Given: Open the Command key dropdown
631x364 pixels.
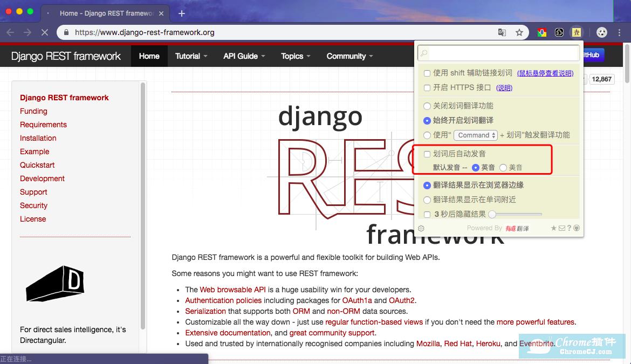Looking at the screenshot, I should click(476, 135).
